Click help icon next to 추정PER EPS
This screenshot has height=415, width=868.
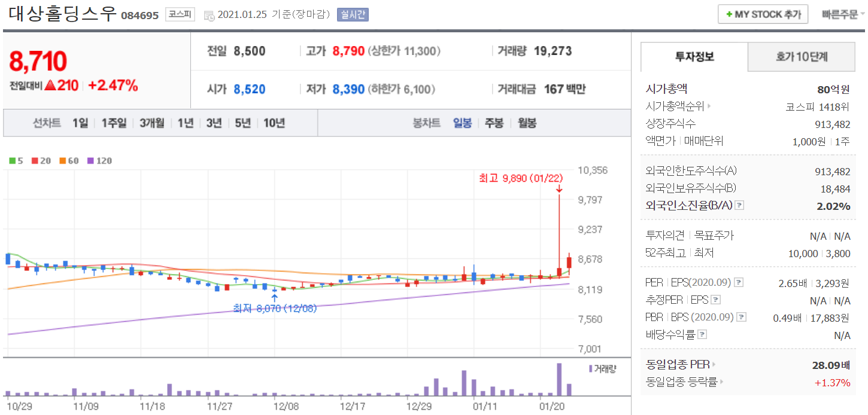715,300
